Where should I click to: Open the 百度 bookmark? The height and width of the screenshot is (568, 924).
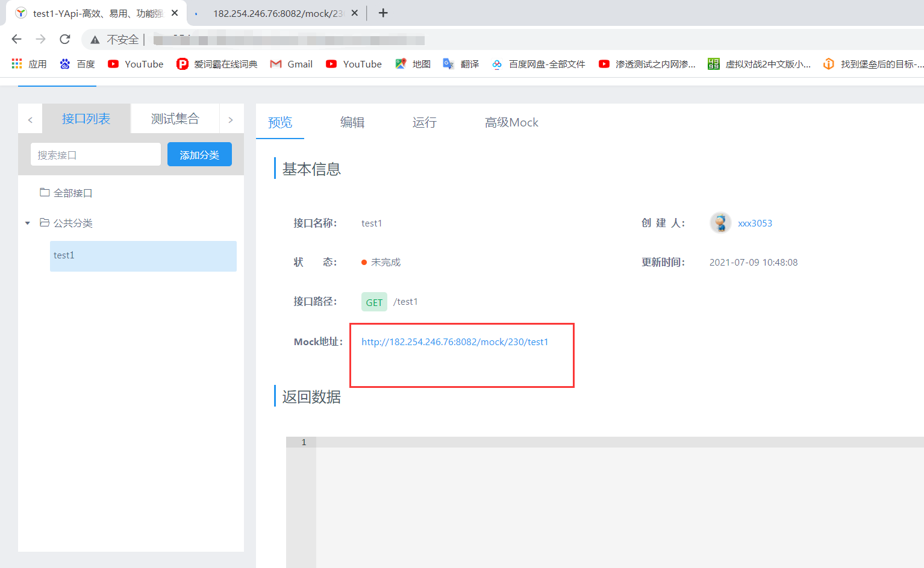pos(77,64)
